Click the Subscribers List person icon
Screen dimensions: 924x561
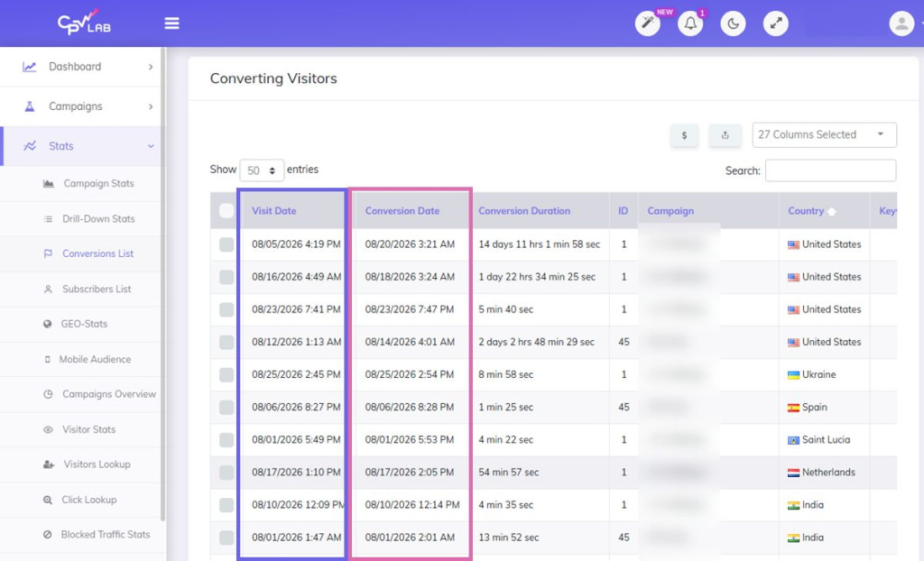point(48,289)
